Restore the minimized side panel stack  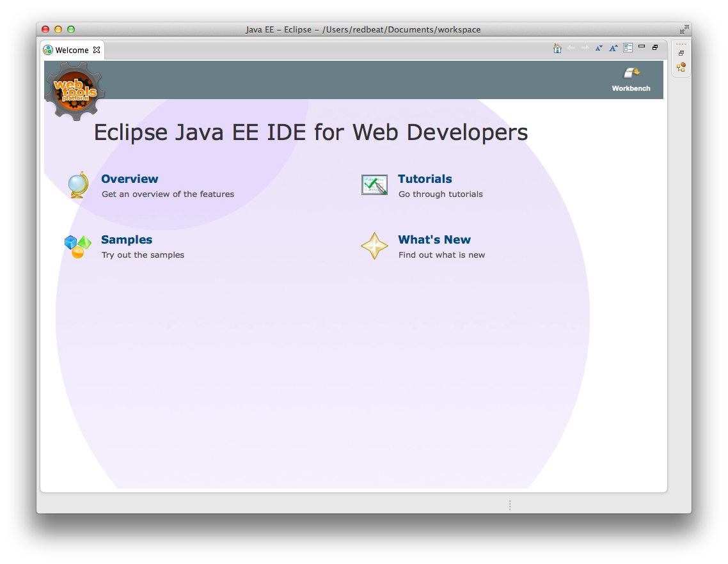tap(681, 54)
